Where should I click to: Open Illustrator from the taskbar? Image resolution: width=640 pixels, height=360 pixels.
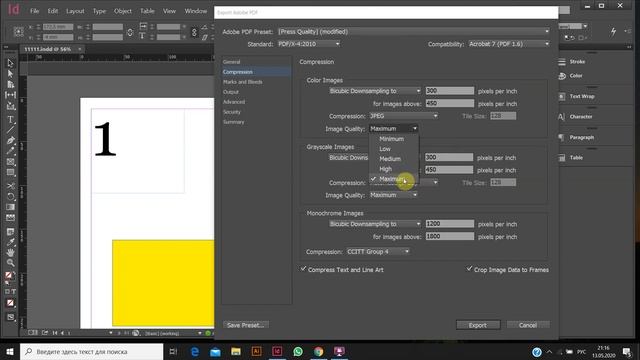click(x=256, y=351)
